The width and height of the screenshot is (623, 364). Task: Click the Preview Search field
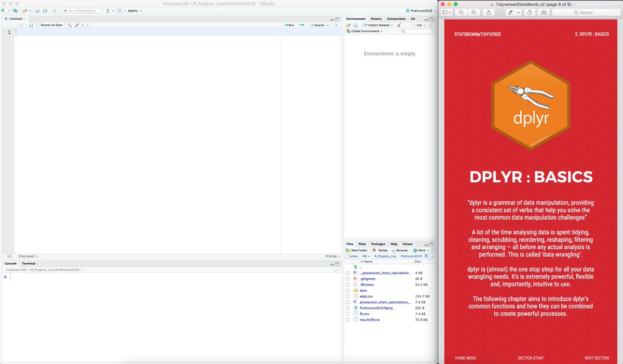tap(586, 12)
